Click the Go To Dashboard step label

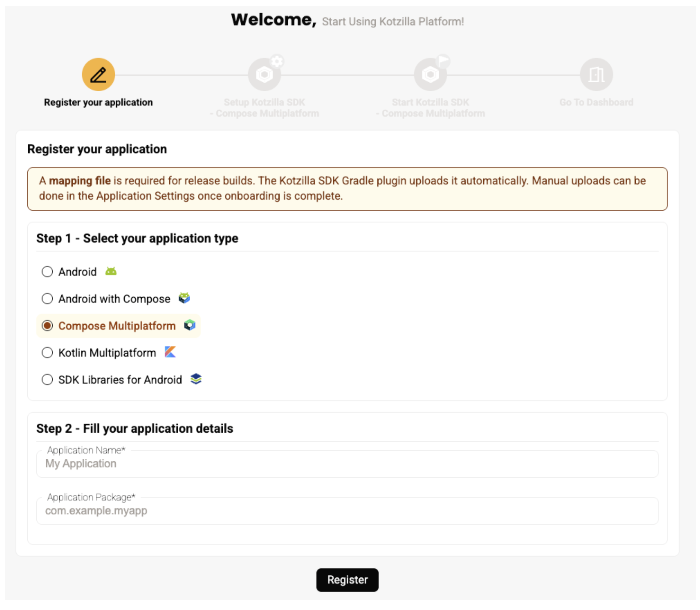coord(596,102)
